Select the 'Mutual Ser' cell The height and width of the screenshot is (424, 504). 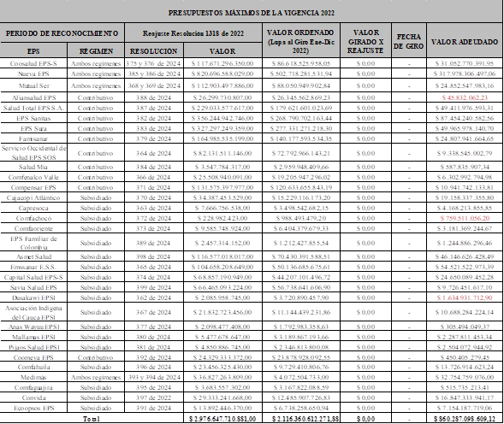[33, 85]
